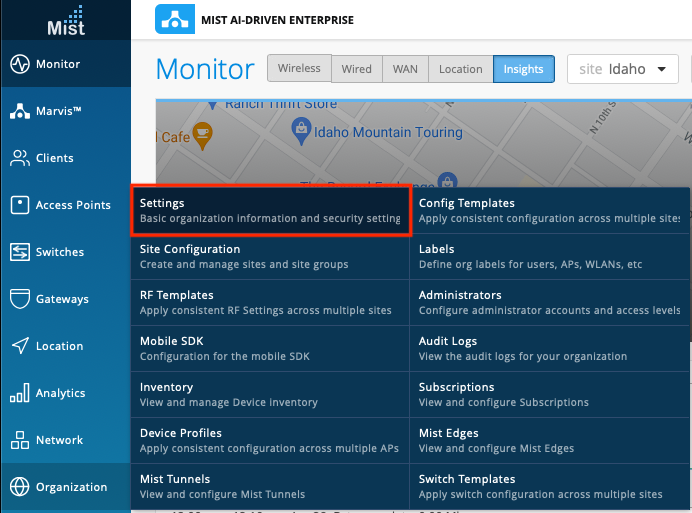Select the WAN tab
Screen dimensions: 692x513
coord(405,69)
